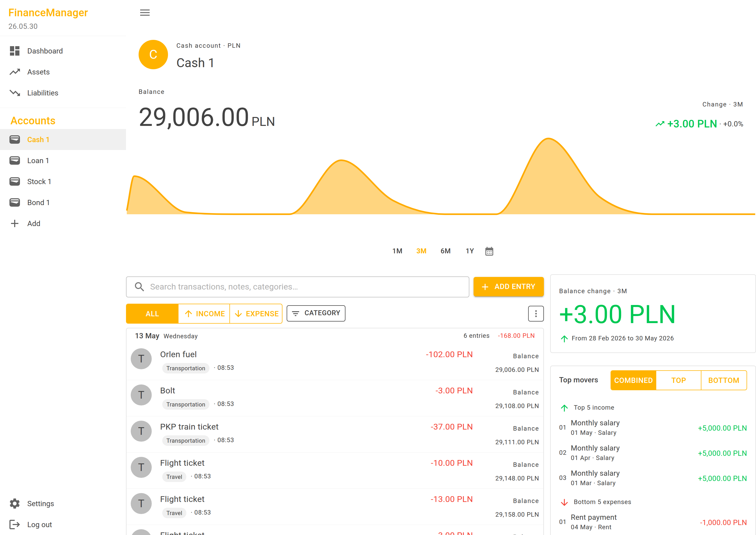Add a new account with the plus icon
This screenshot has width=756, height=535.
coord(15,223)
